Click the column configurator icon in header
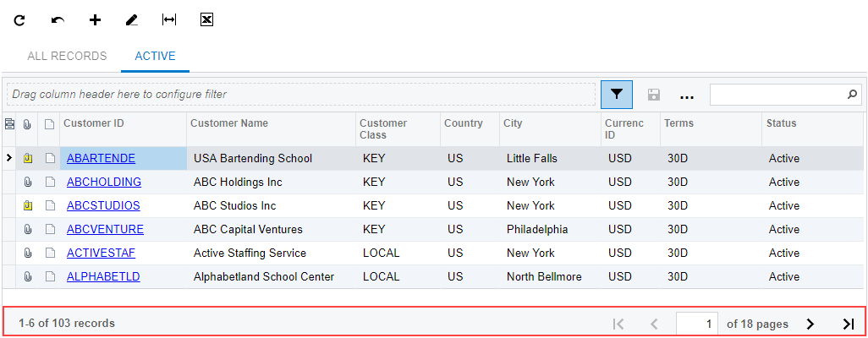This screenshot has width=868, height=338. pos(9,124)
